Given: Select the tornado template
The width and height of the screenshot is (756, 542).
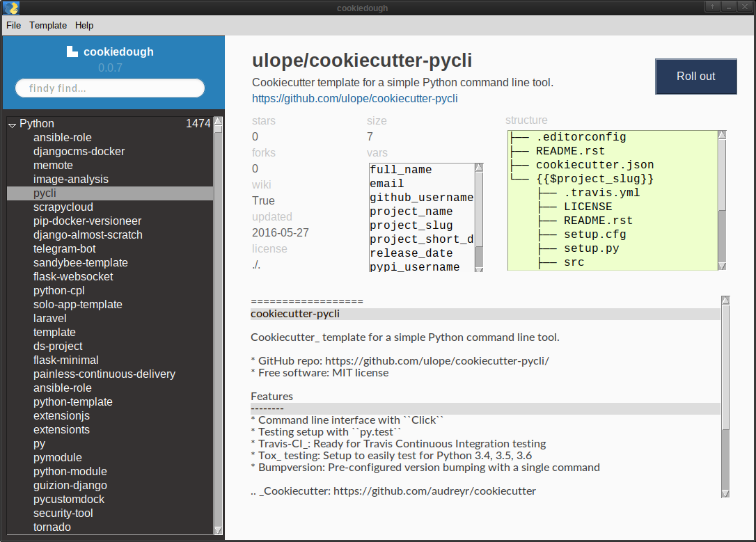Looking at the screenshot, I should [x=52, y=527].
